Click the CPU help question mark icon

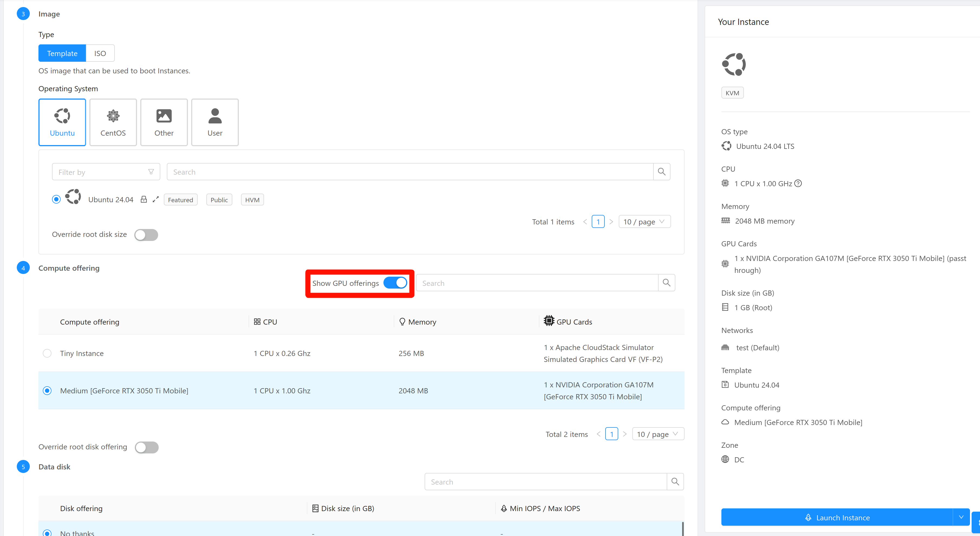click(798, 183)
